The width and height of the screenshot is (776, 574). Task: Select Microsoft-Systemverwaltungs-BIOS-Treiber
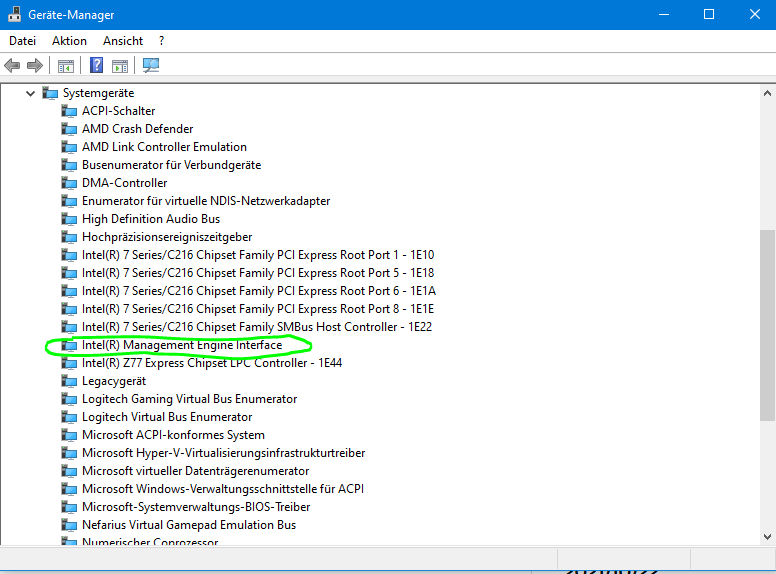coord(196,507)
